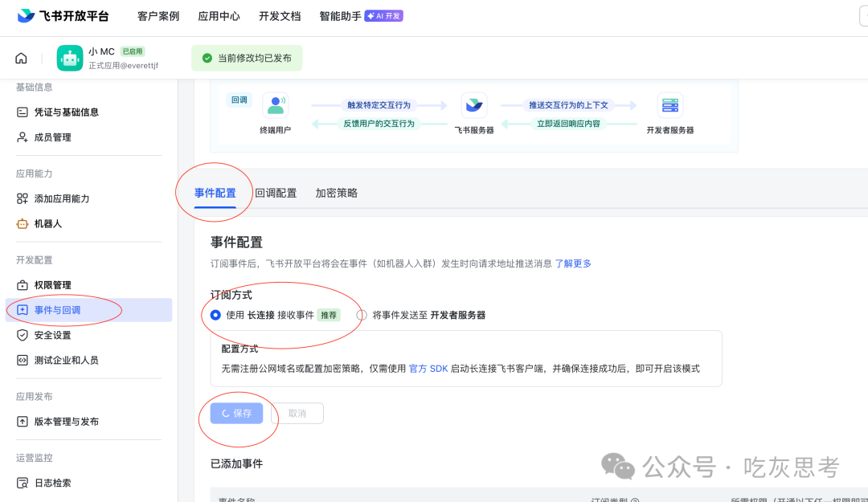
Task: Click the 小 MC robot app avatar
Action: 70,58
